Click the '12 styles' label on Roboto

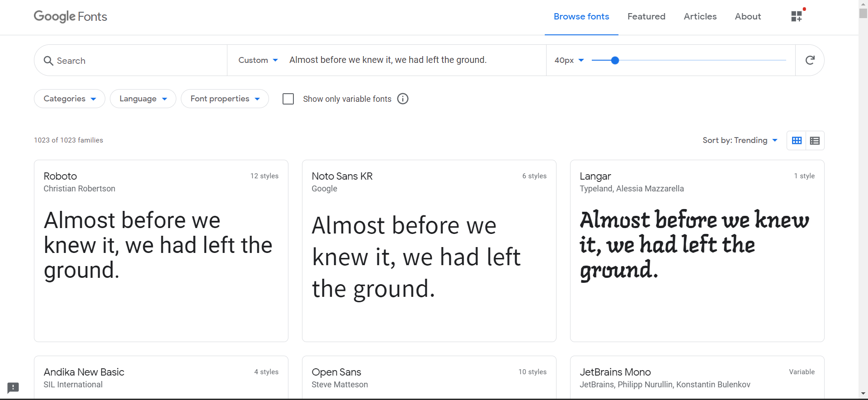pos(264,176)
